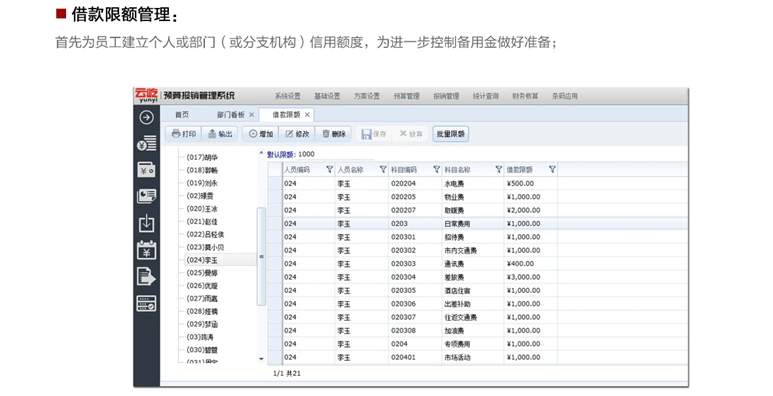Click the ¥500.00 loan limit cell
Viewport: 773px width, 396px height.
coord(530,183)
